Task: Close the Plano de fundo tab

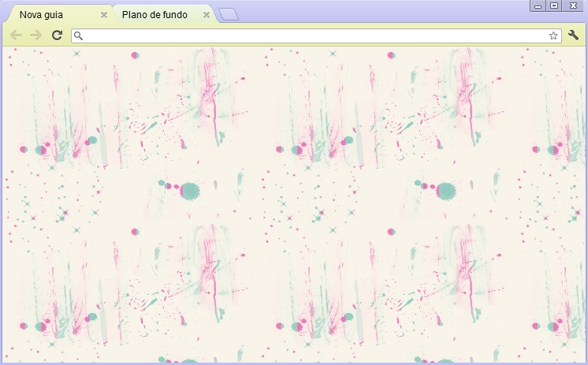Action: point(207,15)
